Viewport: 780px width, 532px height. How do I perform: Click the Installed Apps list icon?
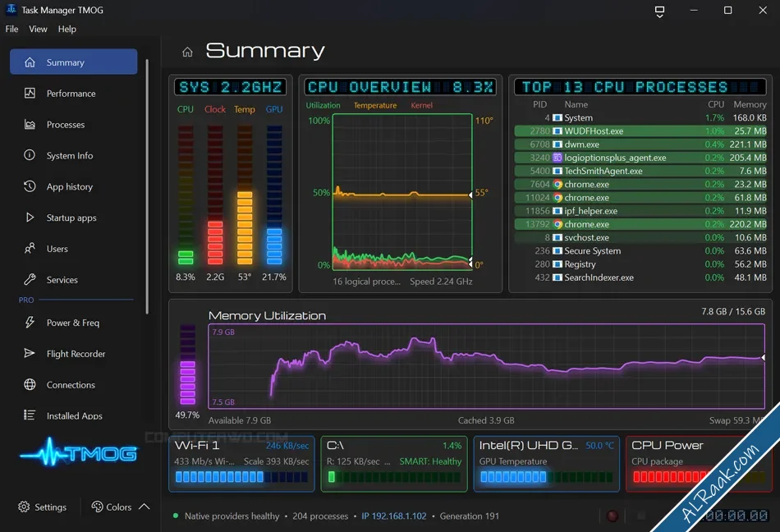tap(30, 415)
